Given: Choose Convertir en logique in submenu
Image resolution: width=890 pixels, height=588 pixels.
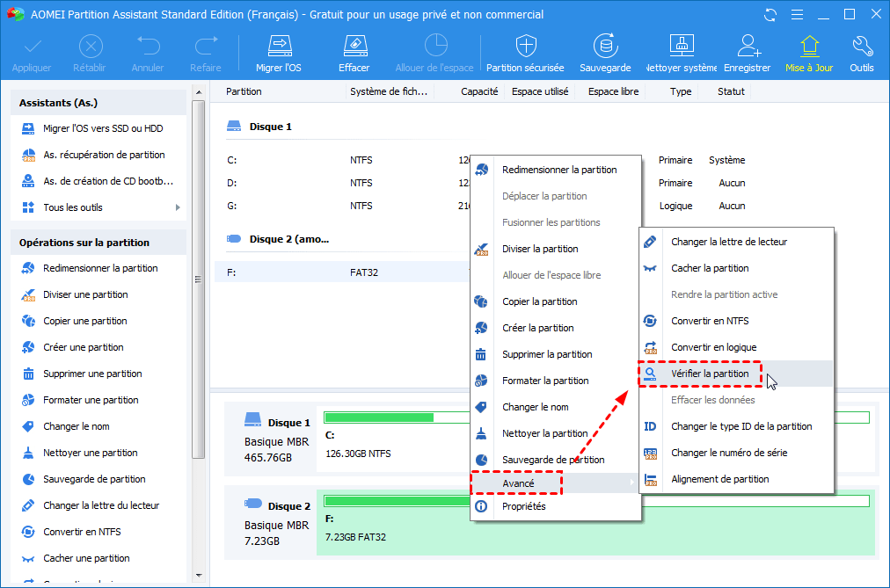Looking at the screenshot, I should click(736, 347).
